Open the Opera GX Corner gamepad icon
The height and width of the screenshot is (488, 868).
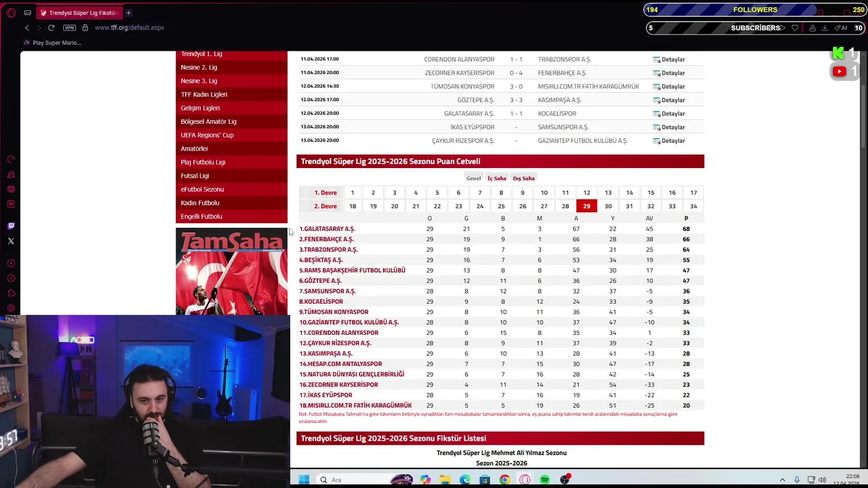[x=27, y=13]
